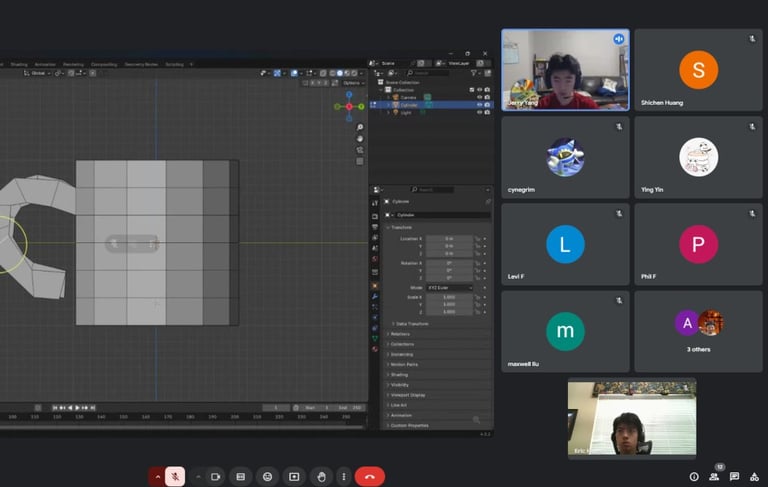Switch to Blender's Scripting workspace tab
Screen dimensions: 768x487
coord(174,64)
